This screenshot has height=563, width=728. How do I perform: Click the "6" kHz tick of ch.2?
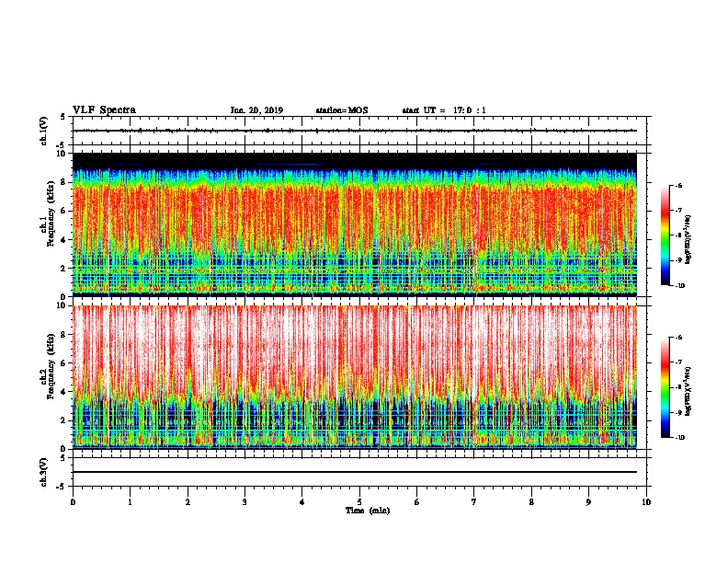point(65,363)
